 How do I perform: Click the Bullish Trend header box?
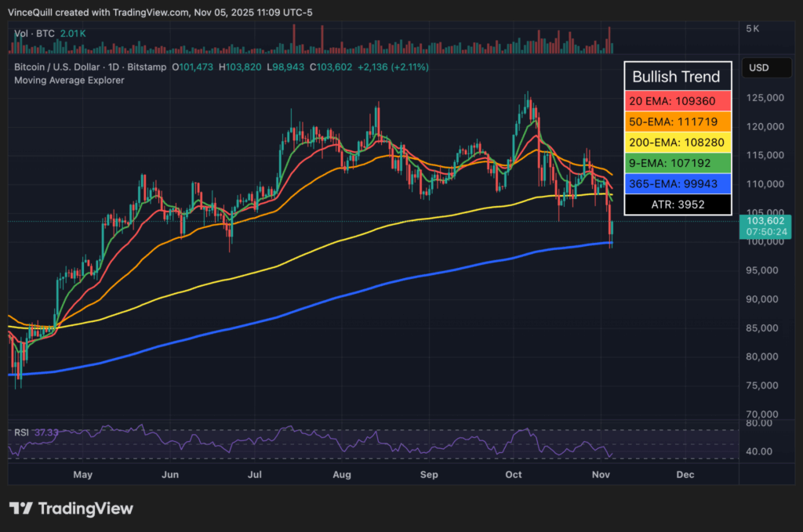(x=677, y=76)
